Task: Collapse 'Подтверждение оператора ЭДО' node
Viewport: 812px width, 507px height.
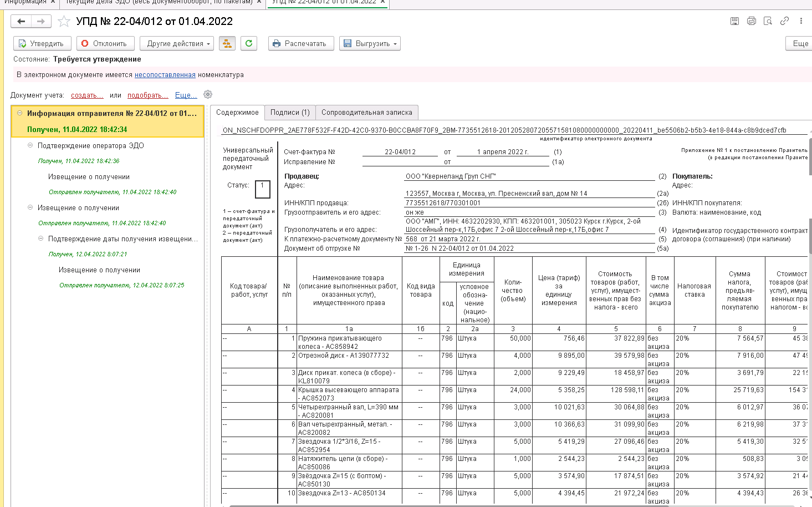Action: click(x=30, y=145)
